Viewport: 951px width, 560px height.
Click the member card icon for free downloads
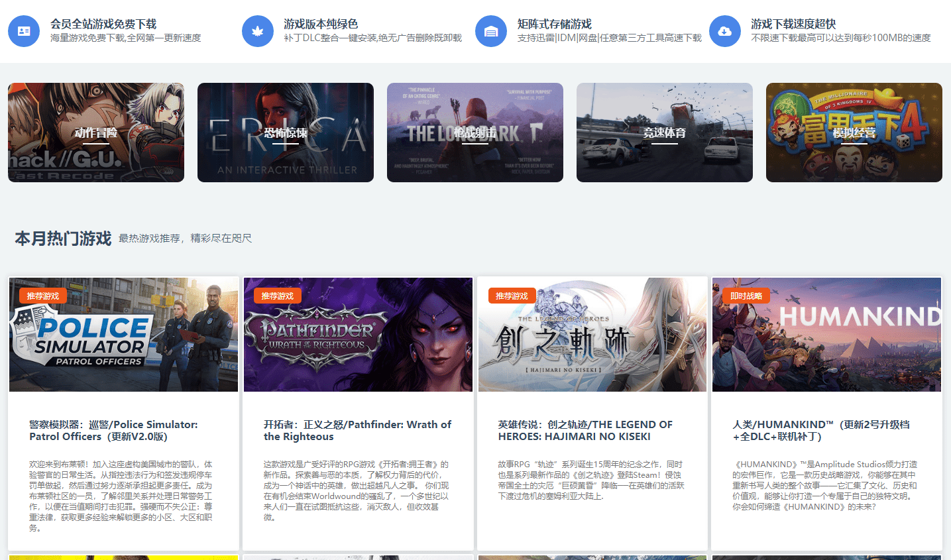point(24,31)
